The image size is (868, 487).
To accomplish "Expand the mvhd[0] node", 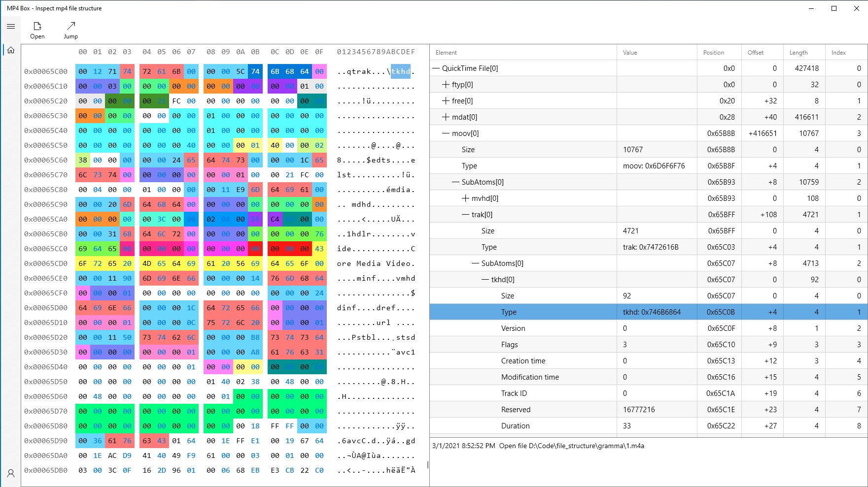I will [x=465, y=198].
